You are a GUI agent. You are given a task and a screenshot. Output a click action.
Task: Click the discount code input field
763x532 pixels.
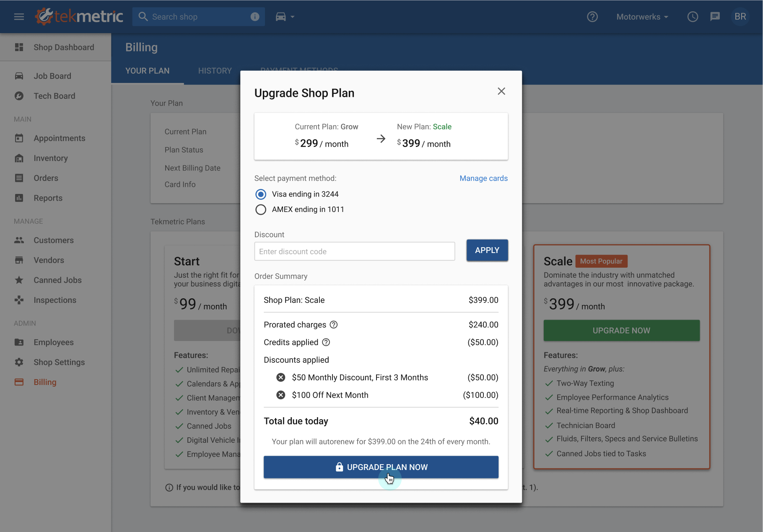pos(355,251)
